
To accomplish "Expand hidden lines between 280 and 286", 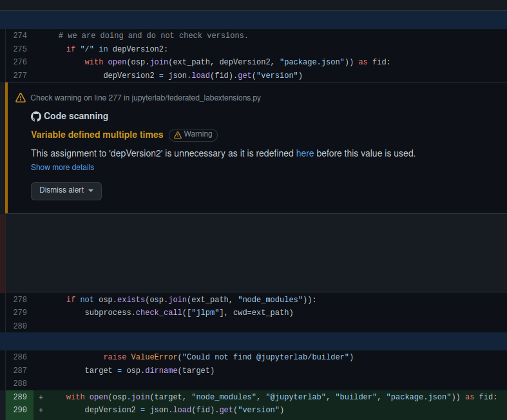I will point(254,341).
